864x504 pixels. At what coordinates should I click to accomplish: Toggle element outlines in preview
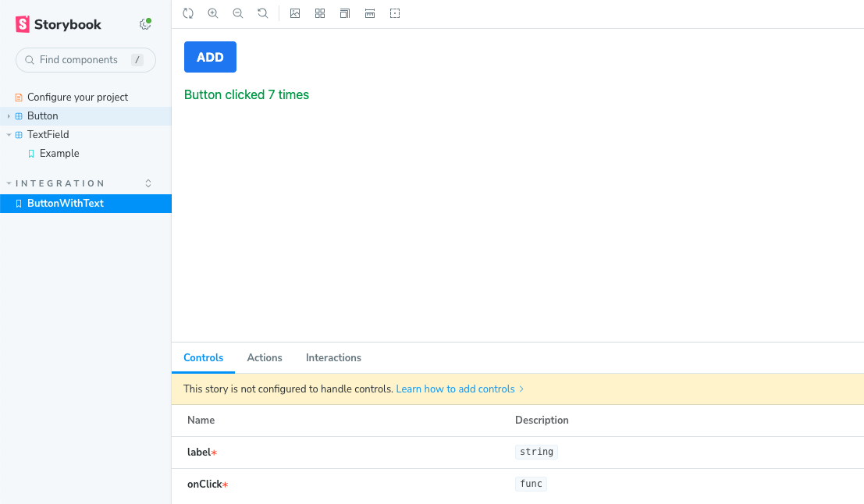click(x=395, y=13)
